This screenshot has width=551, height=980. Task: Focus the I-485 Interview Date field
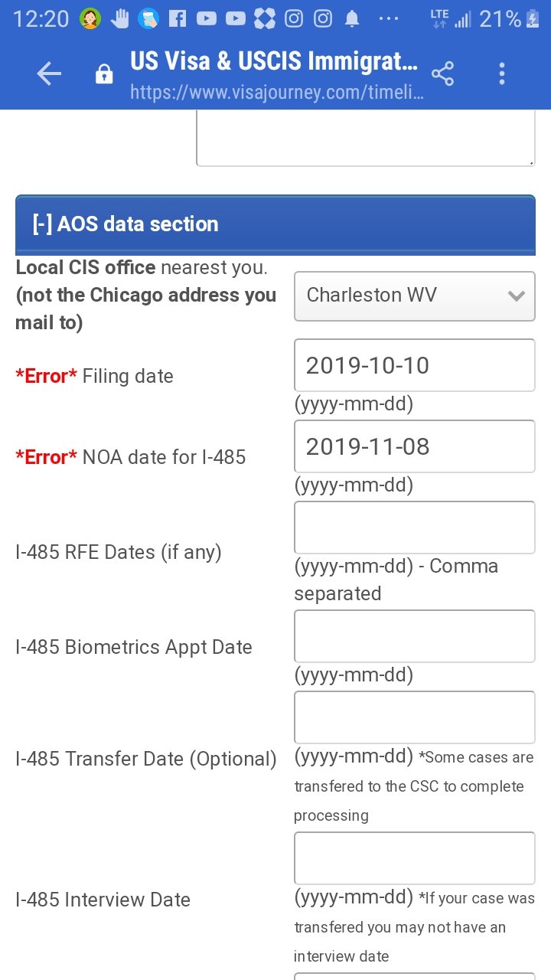[414, 858]
